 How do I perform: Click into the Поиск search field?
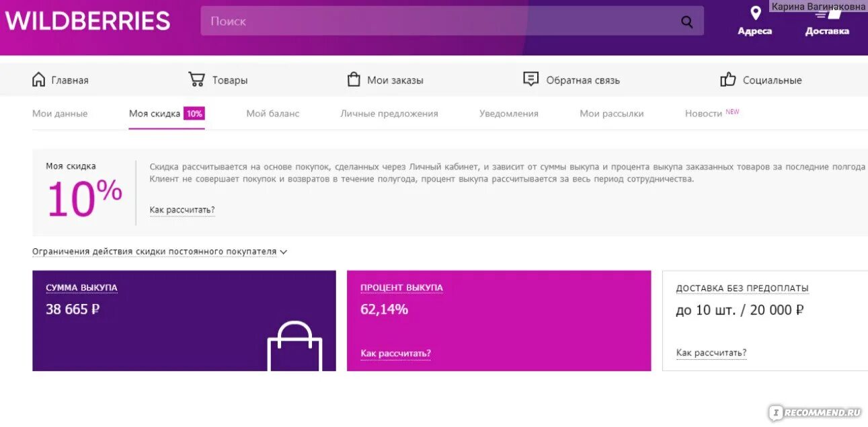[452, 21]
